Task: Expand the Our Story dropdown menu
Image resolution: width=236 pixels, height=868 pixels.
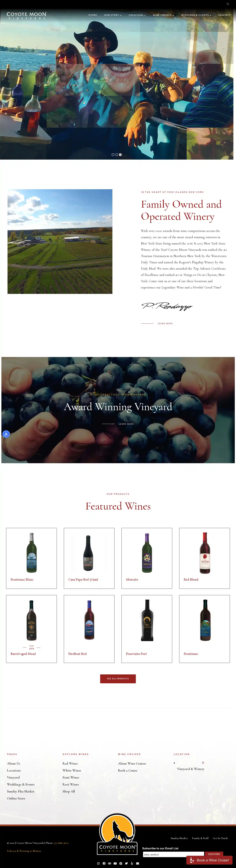Action: [113, 15]
